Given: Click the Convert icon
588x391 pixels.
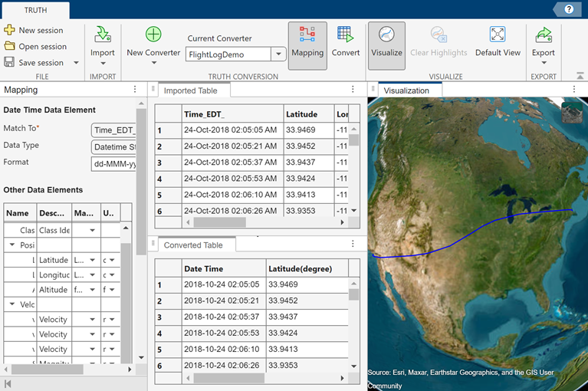Looking at the screenshot, I should point(346,35).
